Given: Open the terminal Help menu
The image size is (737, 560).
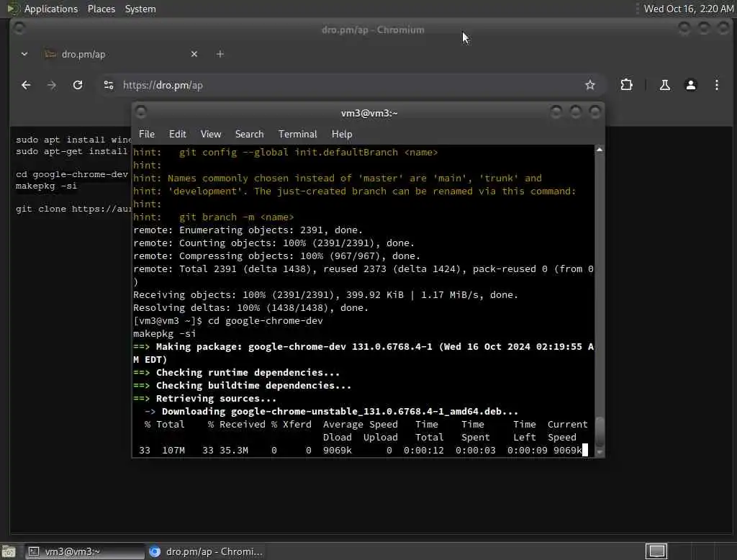Looking at the screenshot, I should coord(342,134).
